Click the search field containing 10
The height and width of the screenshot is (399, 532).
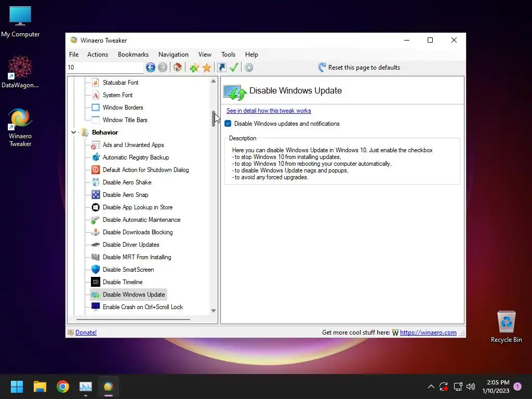pyautogui.click(x=105, y=68)
